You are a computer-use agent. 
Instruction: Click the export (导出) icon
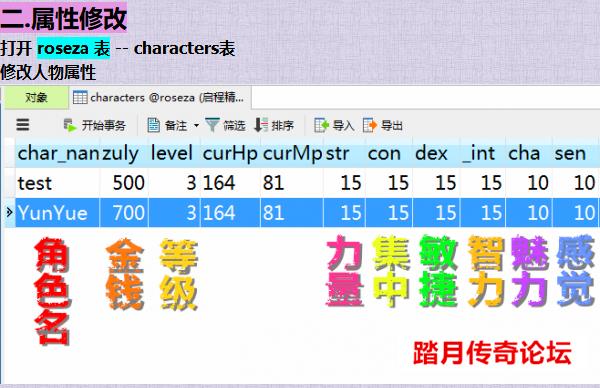[370, 125]
